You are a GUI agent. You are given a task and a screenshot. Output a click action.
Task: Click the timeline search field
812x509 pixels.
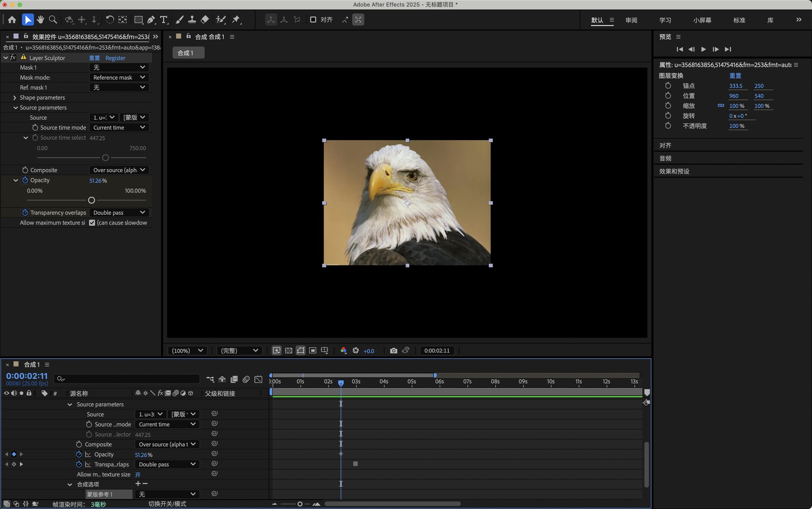click(126, 379)
